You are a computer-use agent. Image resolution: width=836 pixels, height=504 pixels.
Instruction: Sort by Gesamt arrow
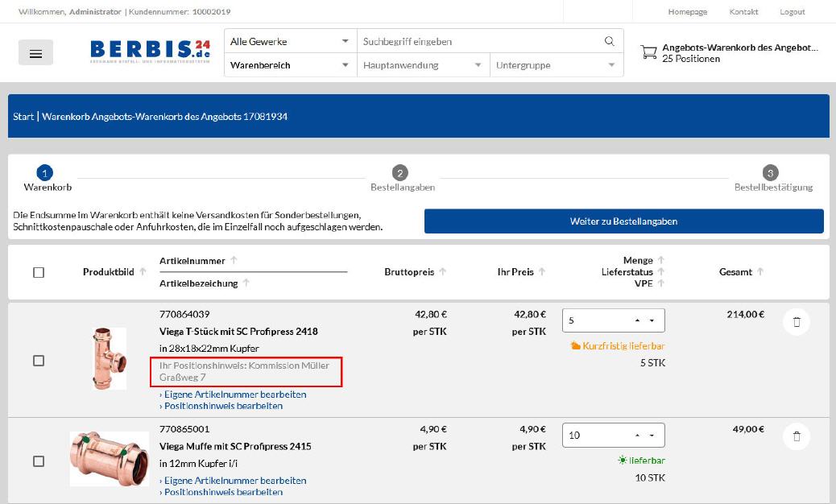point(760,271)
